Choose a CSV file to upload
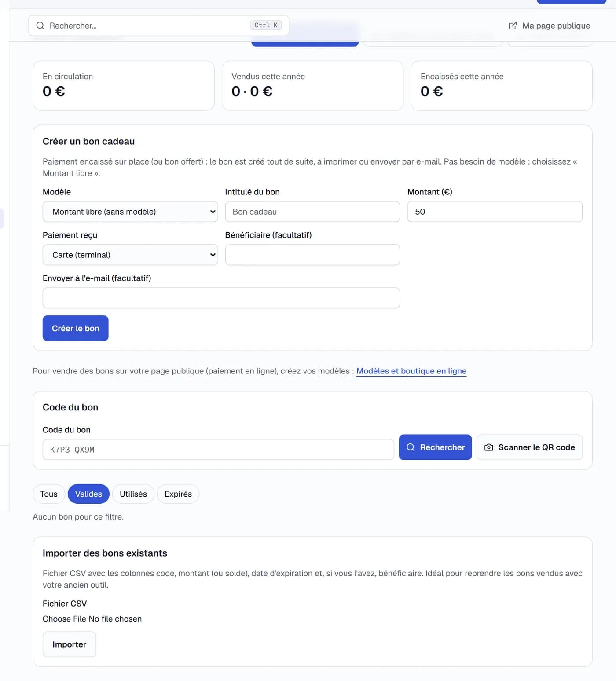This screenshot has width=616, height=681. tap(92, 619)
